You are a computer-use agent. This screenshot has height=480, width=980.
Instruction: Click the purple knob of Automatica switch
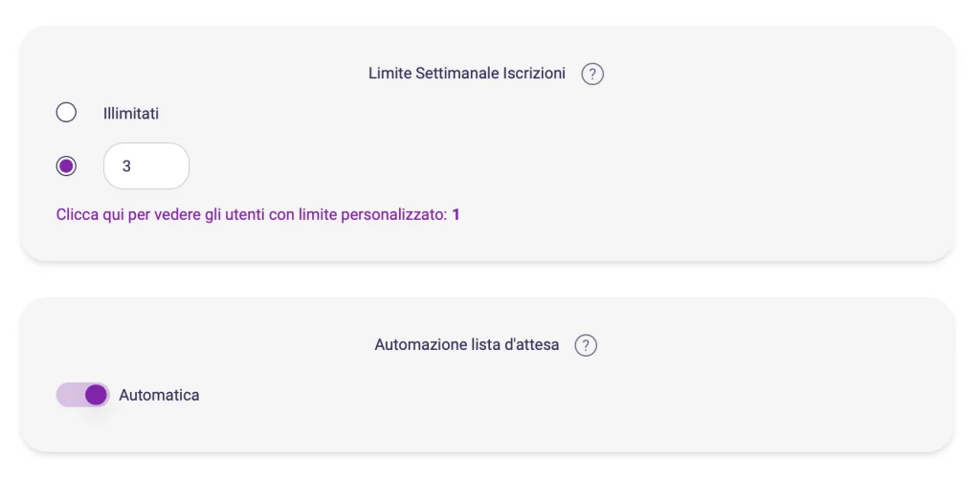click(x=96, y=395)
